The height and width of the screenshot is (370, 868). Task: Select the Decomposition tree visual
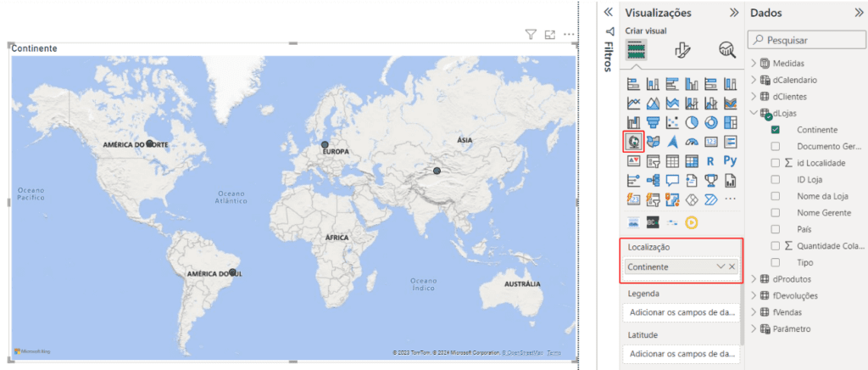pyautogui.click(x=654, y=180)
